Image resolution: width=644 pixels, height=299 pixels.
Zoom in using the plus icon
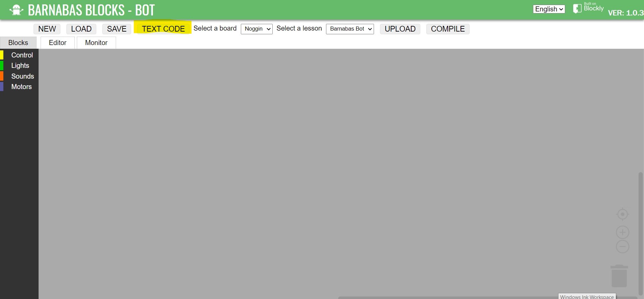[x=623, y=232]
